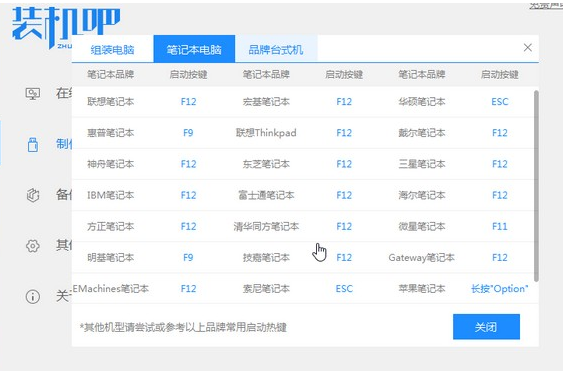Click the backup cube icon in sidebar

click(x=33, y=195)
